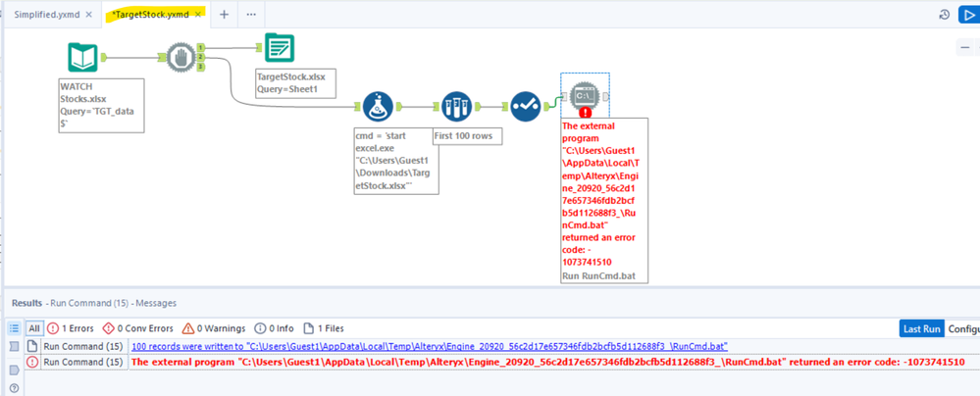Open the messages list view icon
This screenshot has height=396, width=980.
[14, 328]
